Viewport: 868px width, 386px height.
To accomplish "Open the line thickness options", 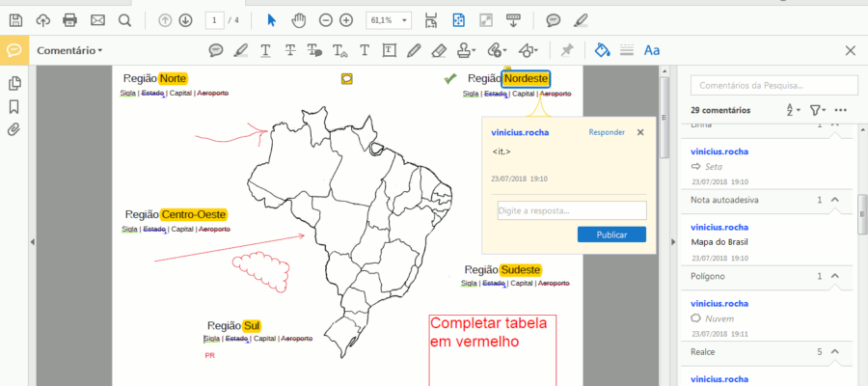I will coord(627,50).
